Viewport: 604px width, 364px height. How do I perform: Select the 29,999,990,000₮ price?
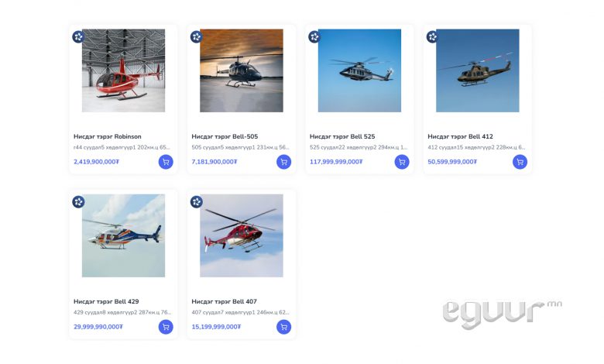click(x=98, y=327)
